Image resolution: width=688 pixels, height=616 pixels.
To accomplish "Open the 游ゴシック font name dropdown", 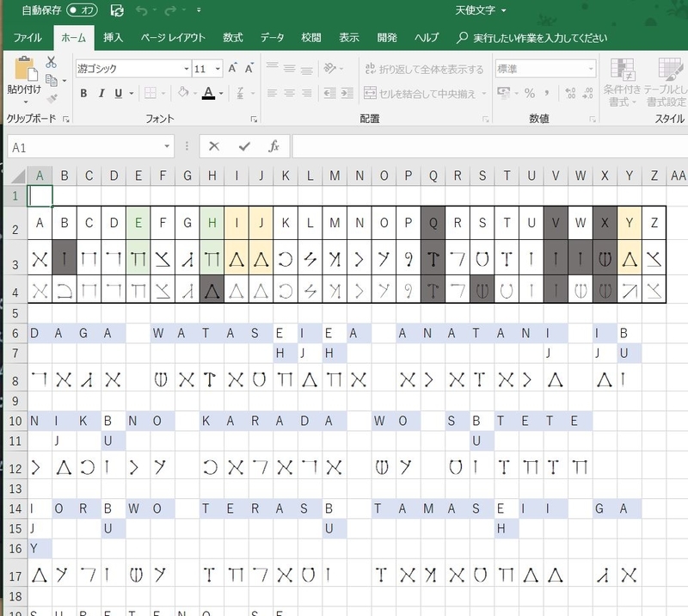I will coord(187,69).
